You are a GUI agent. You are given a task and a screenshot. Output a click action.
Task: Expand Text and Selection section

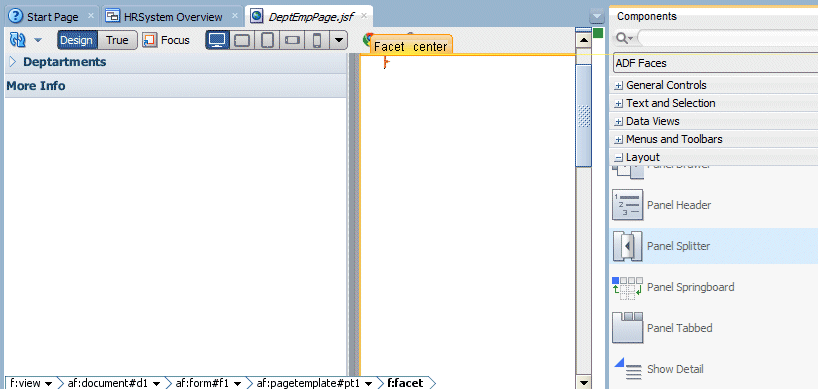pos(619,104)
